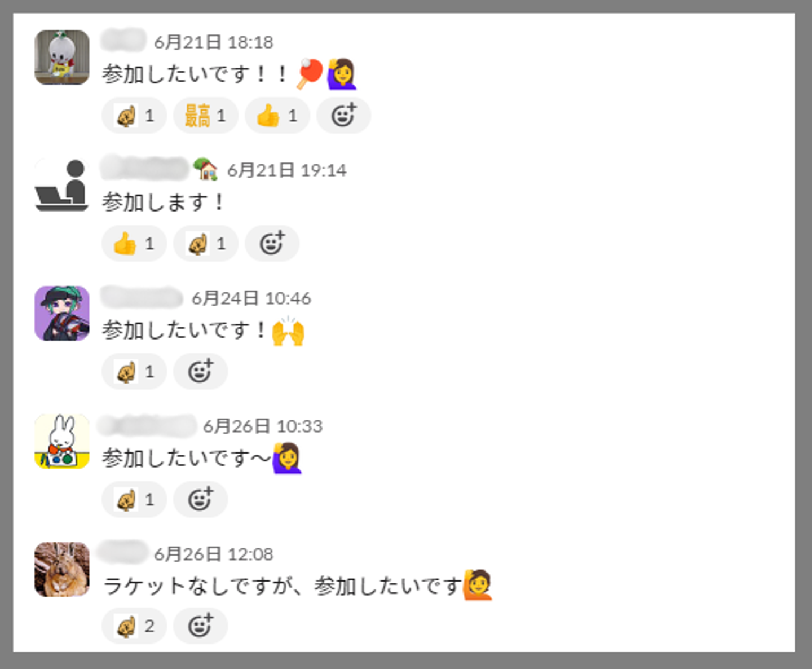Click the ok-hand reaction on the 10:33 message

coord(134,499)
